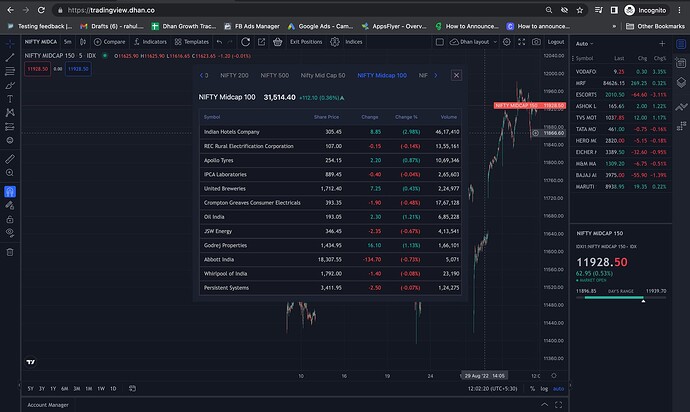Toggle log scale
Image resolution: width=690 pixels, height=412 pixels.
[x=544, y=389]
